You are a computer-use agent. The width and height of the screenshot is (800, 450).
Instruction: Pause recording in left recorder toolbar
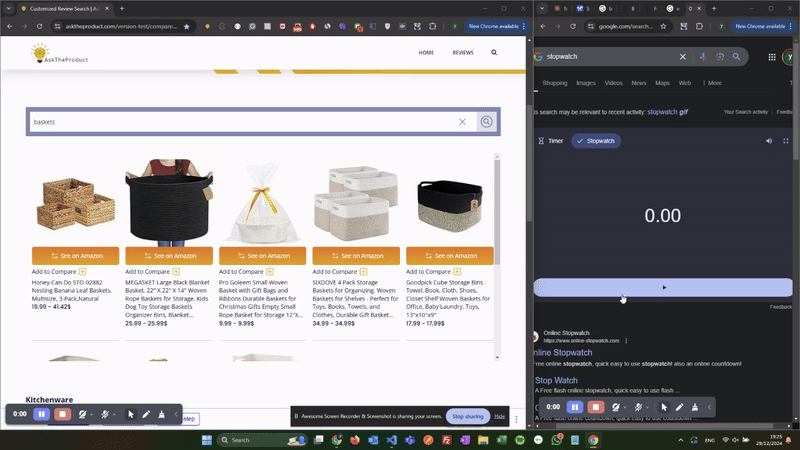click(x=41, y=414)
